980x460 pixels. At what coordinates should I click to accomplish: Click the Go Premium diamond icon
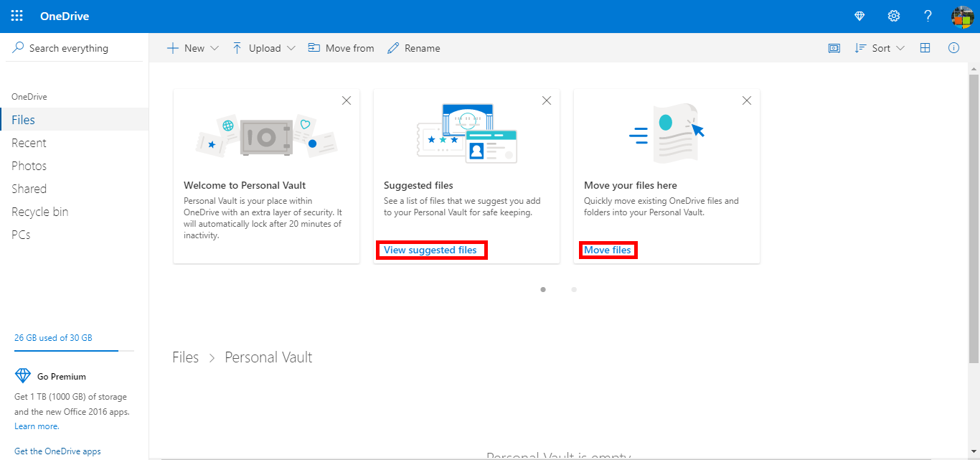point(23,376)
